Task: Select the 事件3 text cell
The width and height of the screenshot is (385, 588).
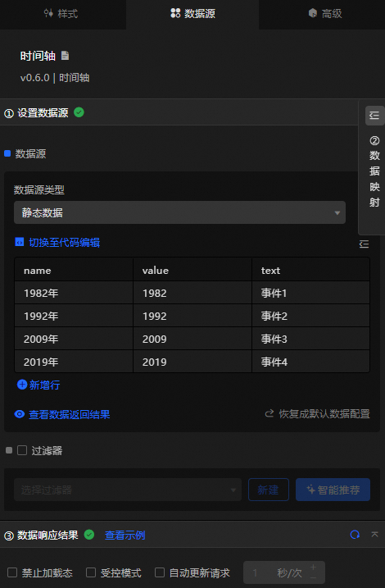Action: coord(310,339)
